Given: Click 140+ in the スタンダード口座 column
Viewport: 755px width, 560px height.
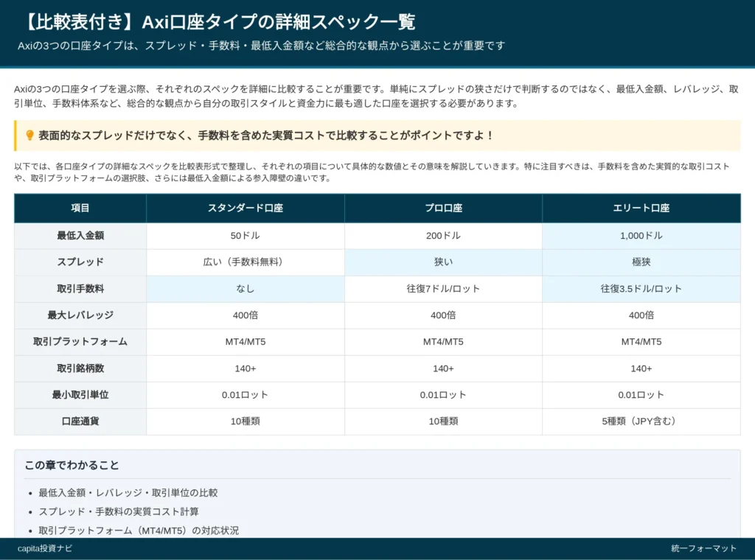Looking at the screenshot, I should tap(246, 368).
